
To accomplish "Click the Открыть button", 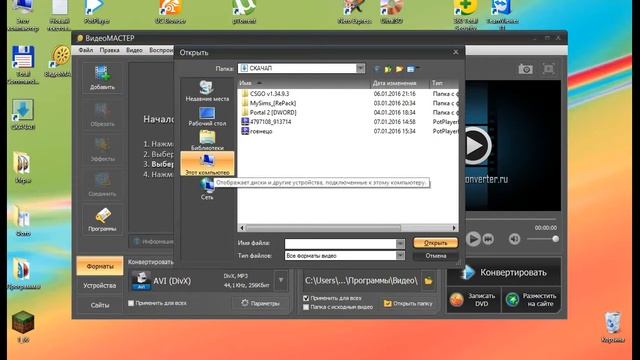I will (x=435, y=243).
